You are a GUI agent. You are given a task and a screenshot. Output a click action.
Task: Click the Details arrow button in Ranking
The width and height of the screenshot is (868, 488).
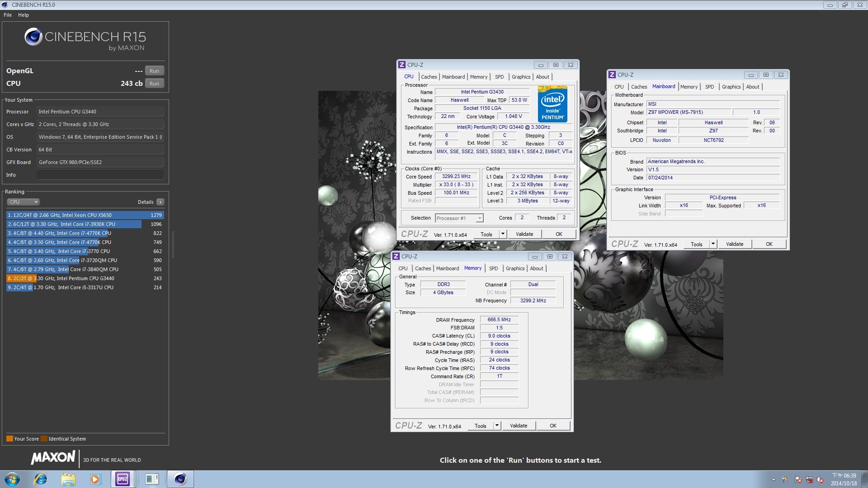pos(160,202)
